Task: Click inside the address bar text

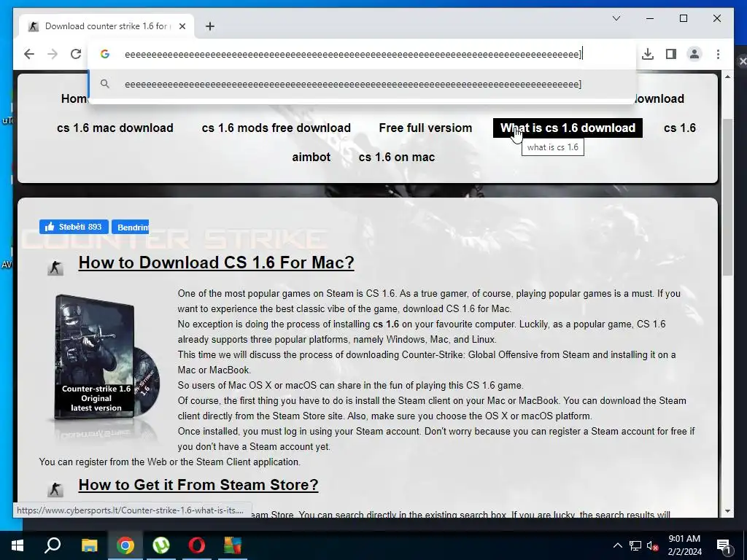Action: 353,54
